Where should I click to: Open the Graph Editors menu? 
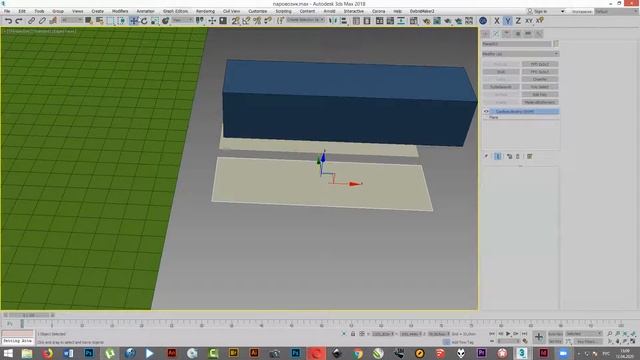coord(176,11)
